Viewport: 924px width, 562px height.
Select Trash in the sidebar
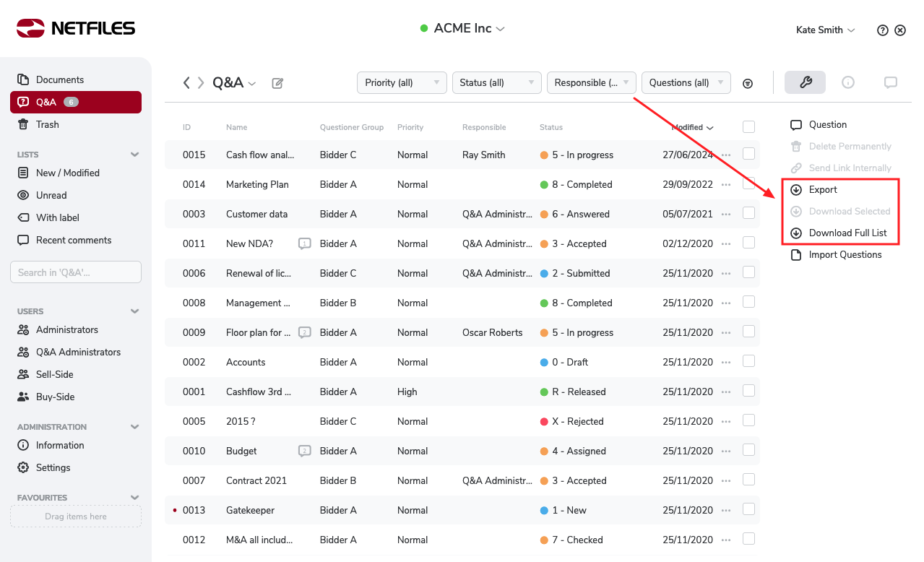(47, 124)
